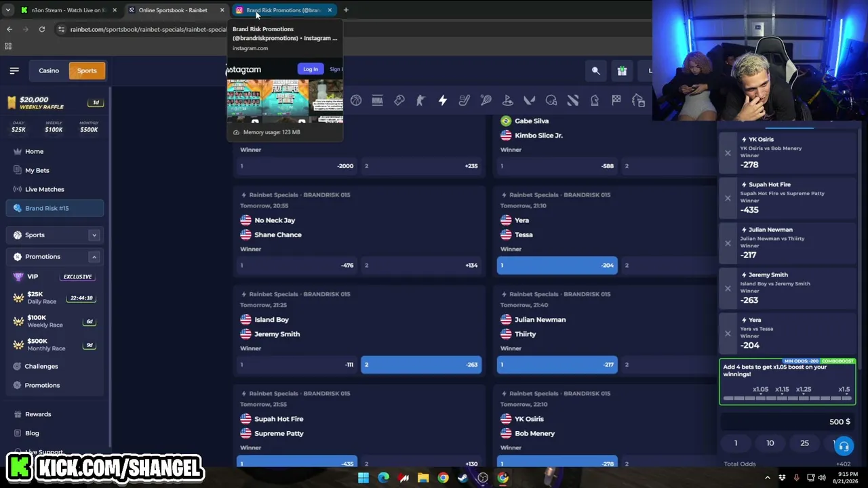This screenshot has height=488, width=868.
Task: Select Shane Chance to win at +134
Action: [x=421, y=265]
